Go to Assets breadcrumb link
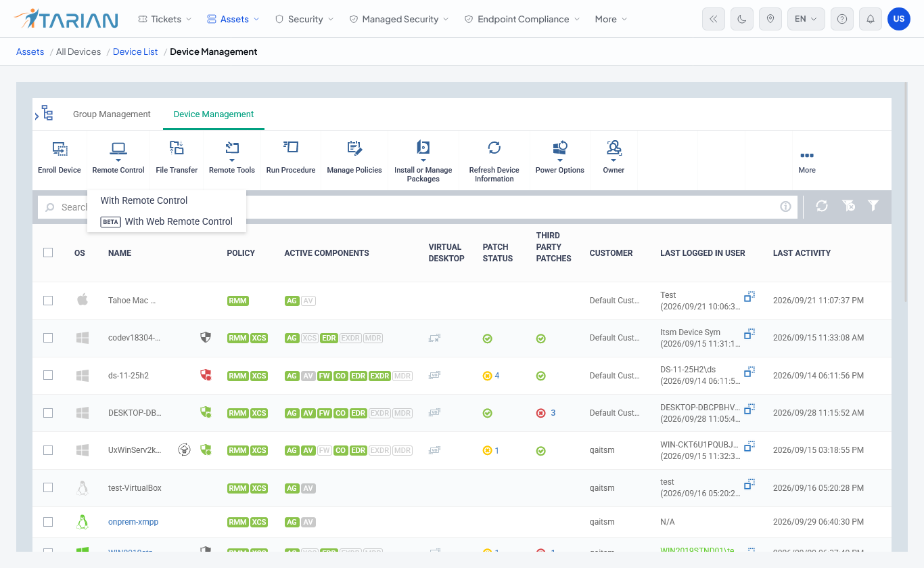The width and height of the screenshot is (924, 568). tap(30, 51)
